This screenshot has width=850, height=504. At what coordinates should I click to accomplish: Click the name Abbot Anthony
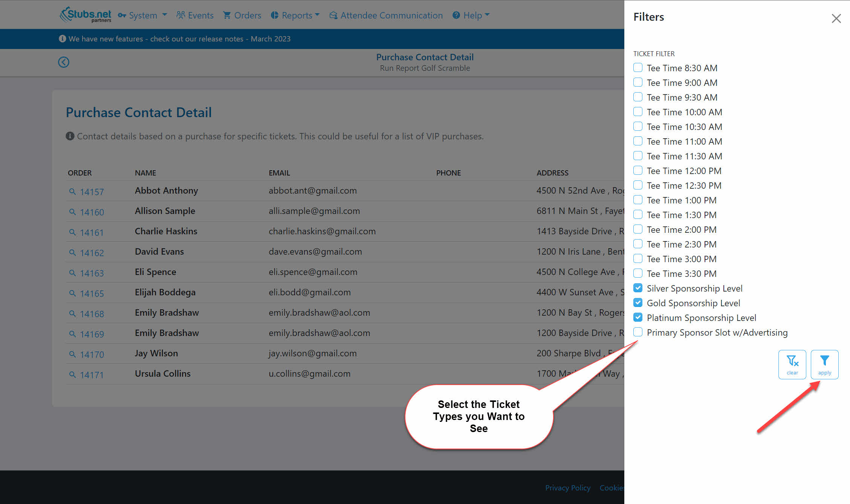[166, 190]
